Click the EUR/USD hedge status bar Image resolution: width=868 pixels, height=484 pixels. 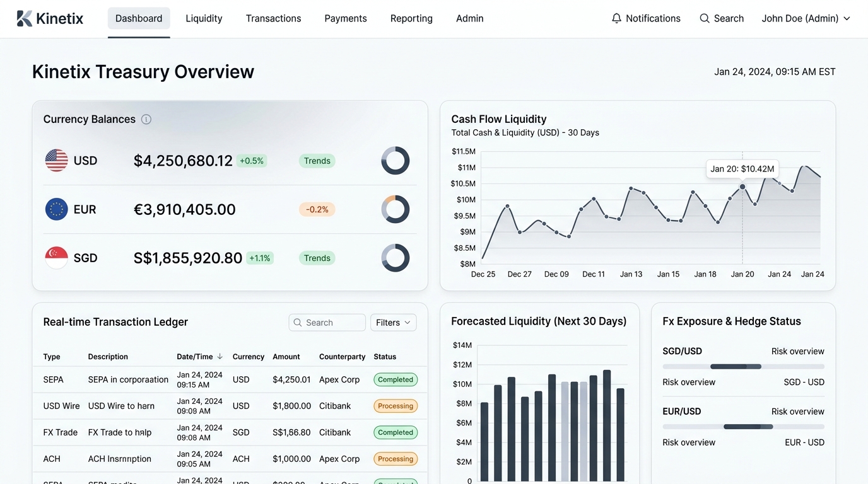[x=744, y=427]
